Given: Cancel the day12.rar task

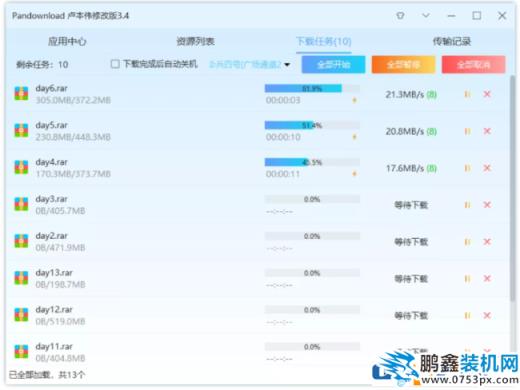Looking at the screenshot, I should click(x=487, y=315).
